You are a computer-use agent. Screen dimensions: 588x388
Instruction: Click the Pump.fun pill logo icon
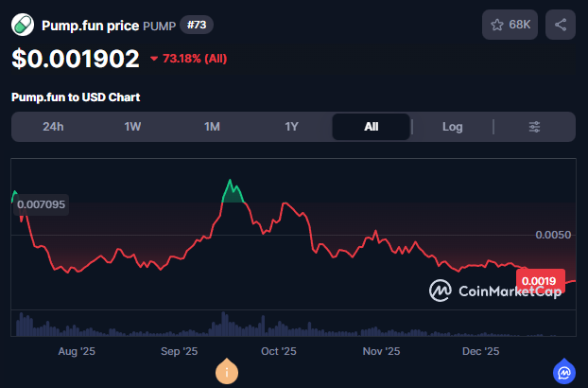[x=23, y=25]
